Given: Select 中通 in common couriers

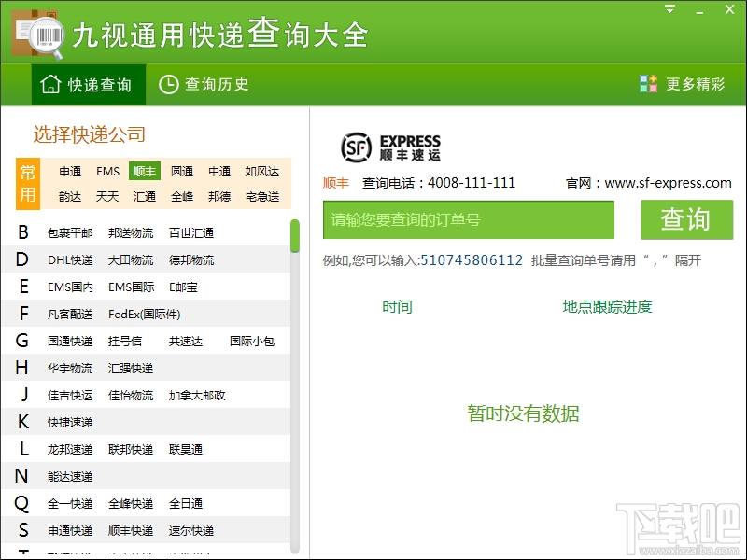Looking at the screenshot, I should click(219, 171).
